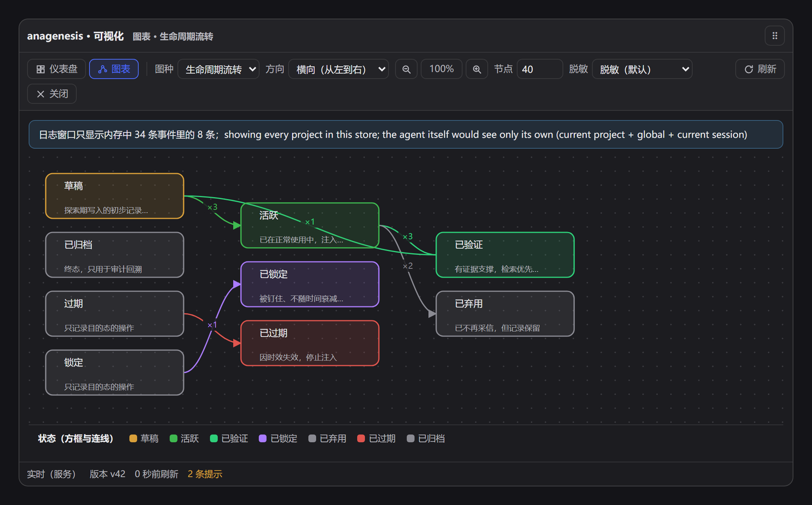
Task: Open the grip menu icon in header
Action: point(775,36)
